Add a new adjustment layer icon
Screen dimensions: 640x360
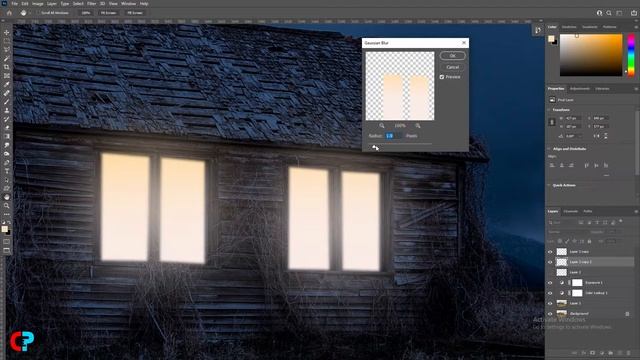click(602, 353)
